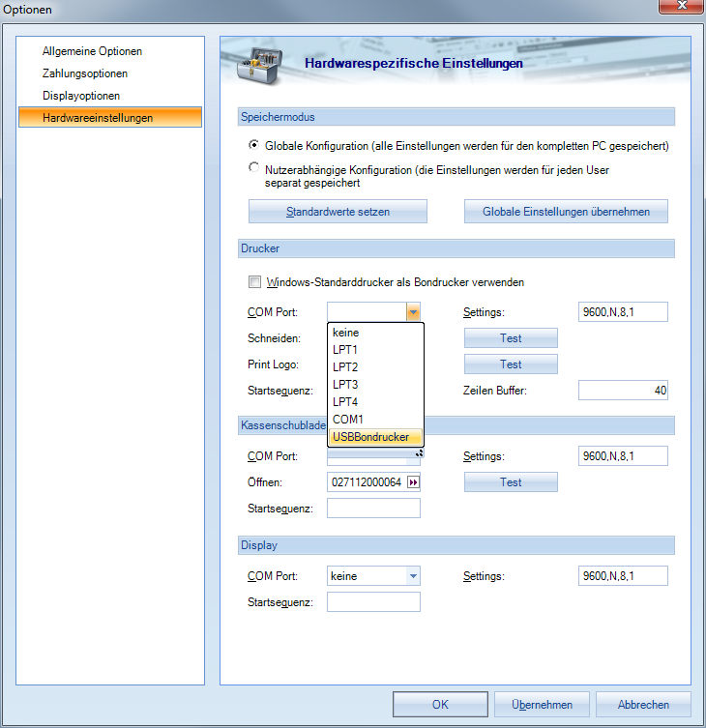Click the toolbox icon in header
This screenshot has height=728, width=706.
click(256, 64)
